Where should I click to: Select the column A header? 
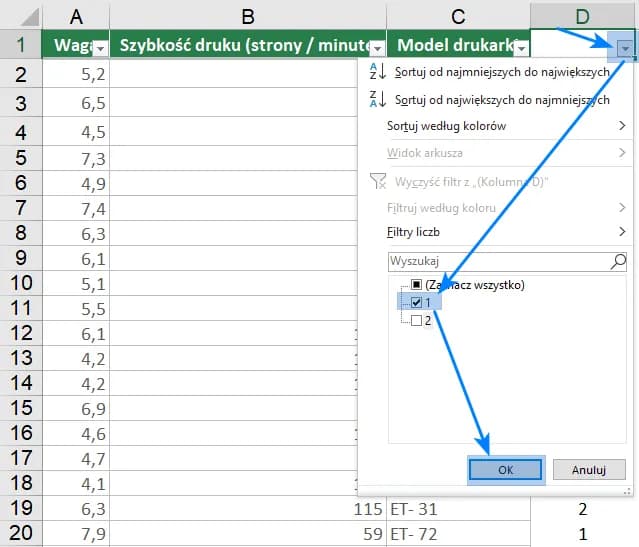pos(76,17)
